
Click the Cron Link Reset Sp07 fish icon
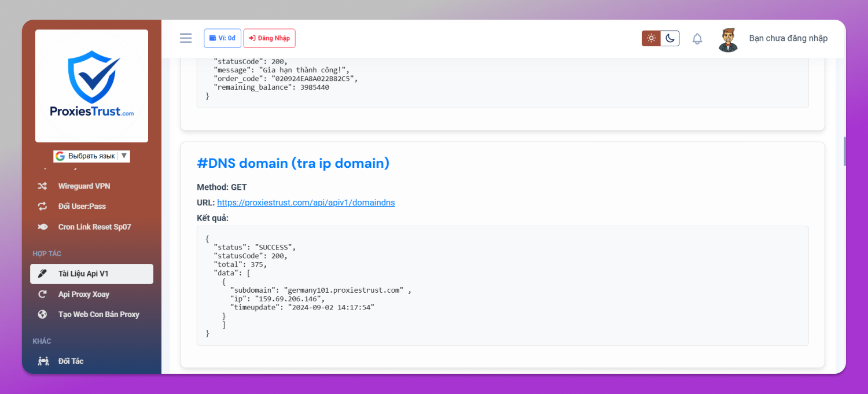(42, 227)
